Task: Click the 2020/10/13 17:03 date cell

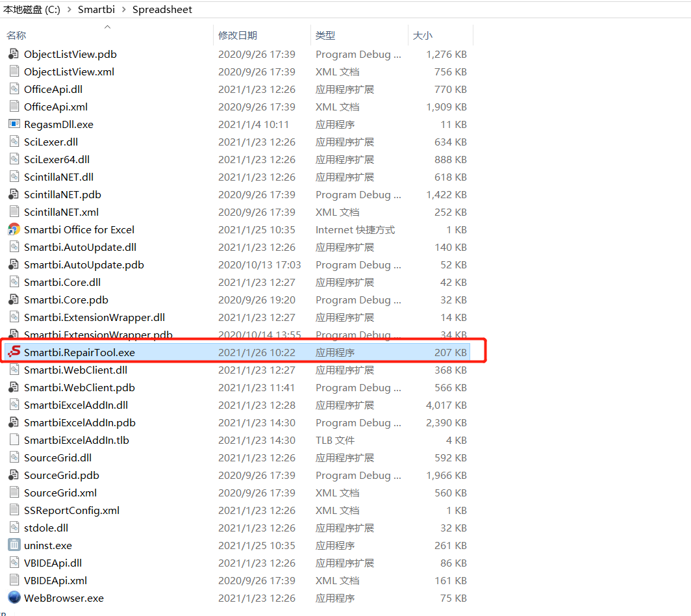Action: 260,264
